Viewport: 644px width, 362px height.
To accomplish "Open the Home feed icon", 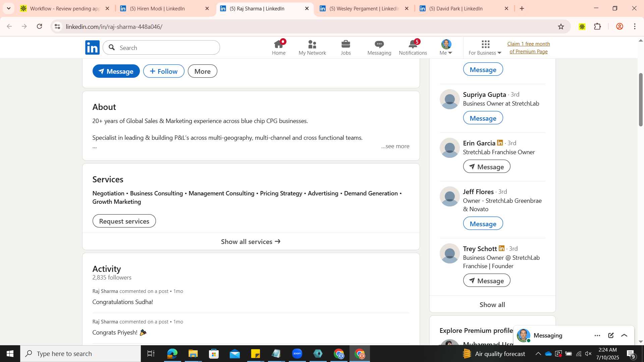I will 278,48.
